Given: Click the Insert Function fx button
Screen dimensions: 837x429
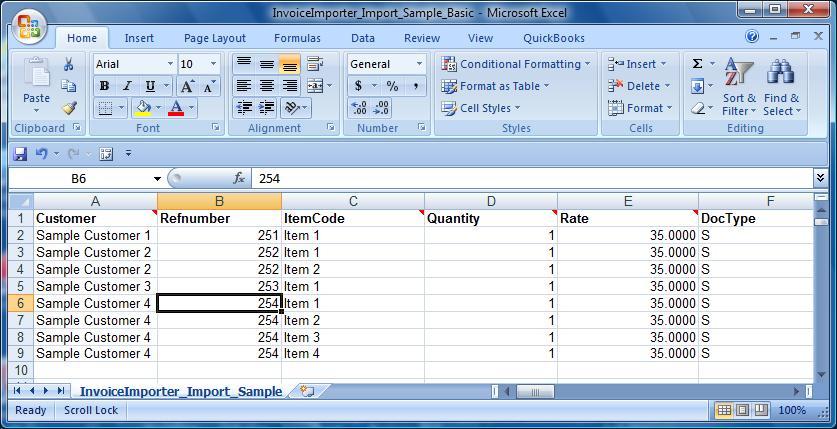Looking at the screenshot, I should [239, 179].
